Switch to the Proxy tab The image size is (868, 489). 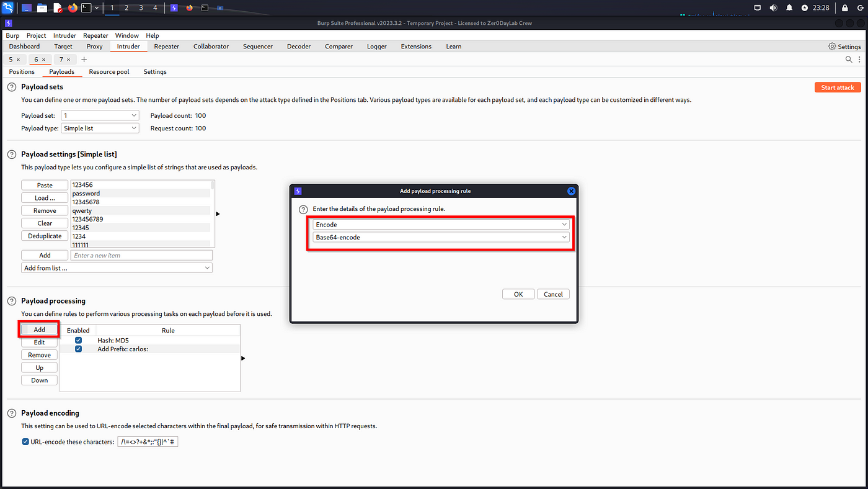click(95, 47)
